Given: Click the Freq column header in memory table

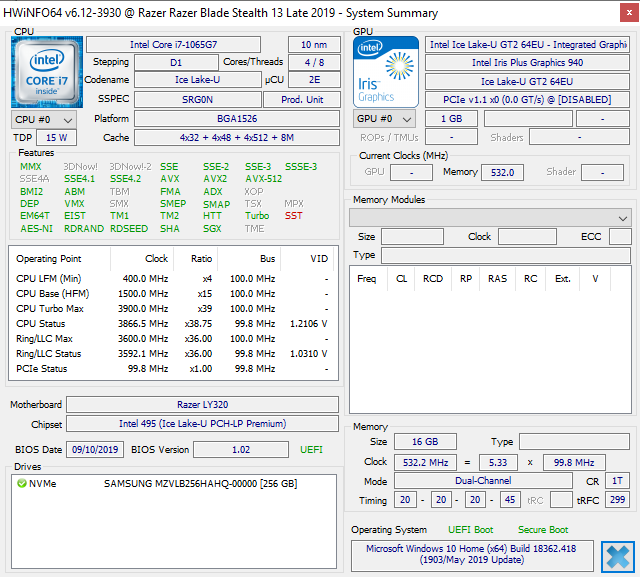Looking at the screenshot, I should [x=366, y=279].
